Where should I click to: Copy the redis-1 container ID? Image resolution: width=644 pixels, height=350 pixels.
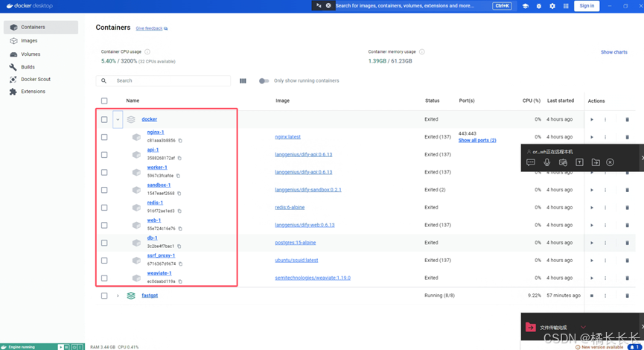click(179, 211)
